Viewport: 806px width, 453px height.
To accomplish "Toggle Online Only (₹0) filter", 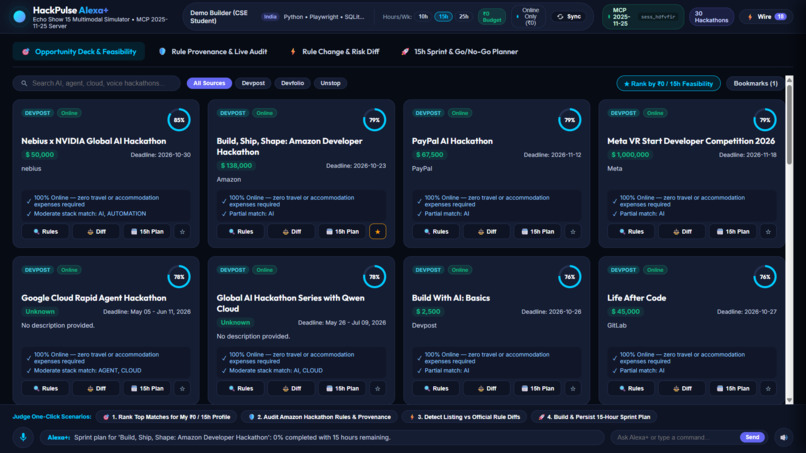I will [x=528, y=16].
